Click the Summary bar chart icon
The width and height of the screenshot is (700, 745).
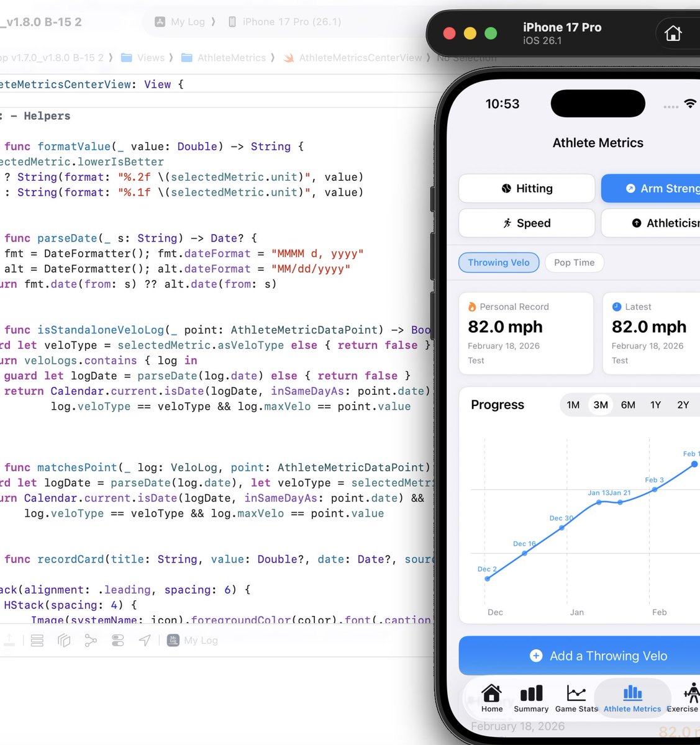[531, 693]
